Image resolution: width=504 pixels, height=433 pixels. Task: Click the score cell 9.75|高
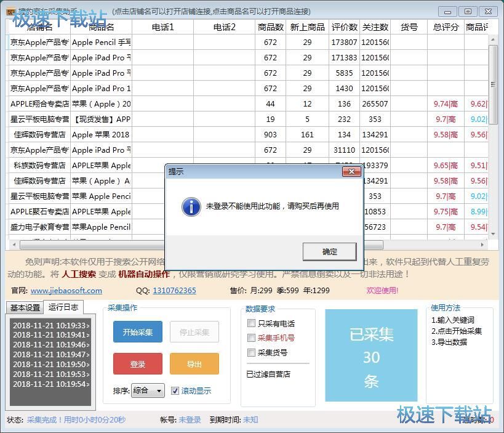(x=446, y=212)
